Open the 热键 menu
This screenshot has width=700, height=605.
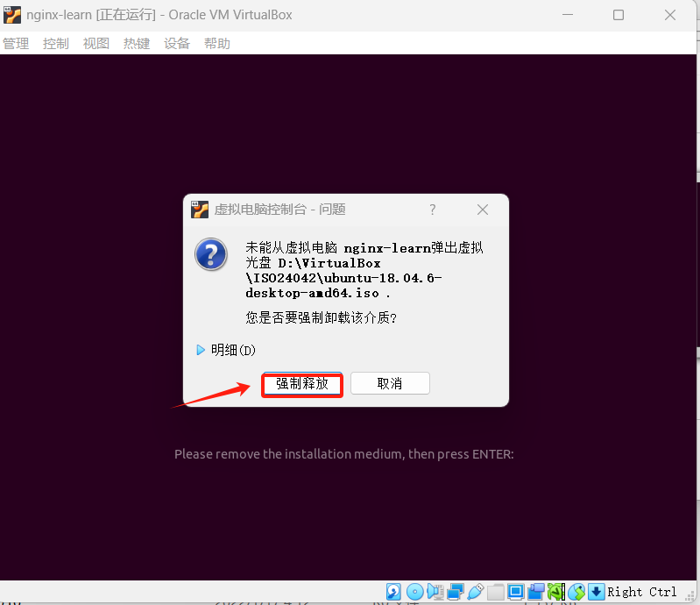pyautogui.click(x=137, y=43)
